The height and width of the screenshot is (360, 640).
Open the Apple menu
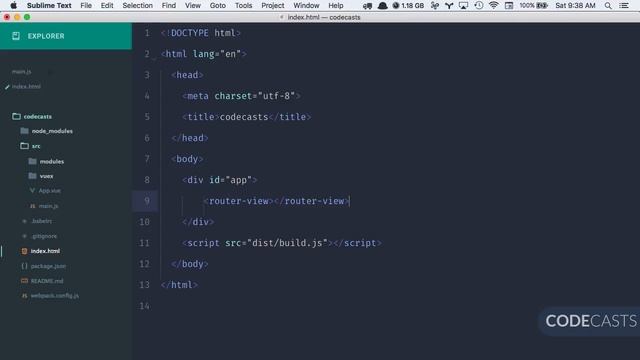pos(13,5)
